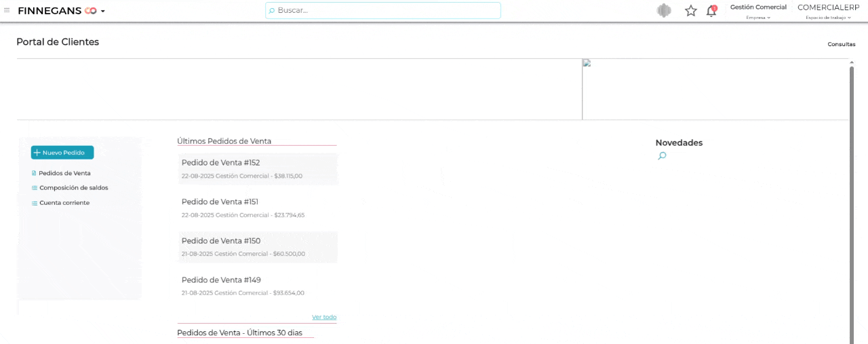Expand the Empresa dropdown
This screenshot has height=344, width=868.
(758, 18)
